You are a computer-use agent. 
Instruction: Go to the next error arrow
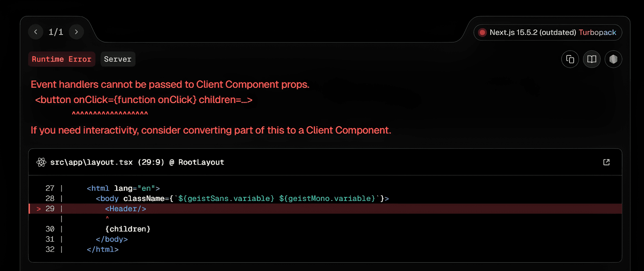coord(76,32)
